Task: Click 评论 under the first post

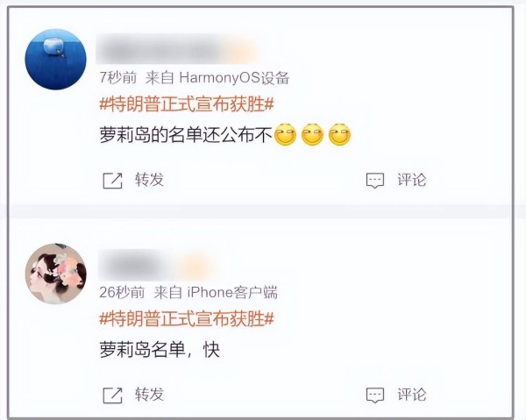Action: [x=412, y=180]
